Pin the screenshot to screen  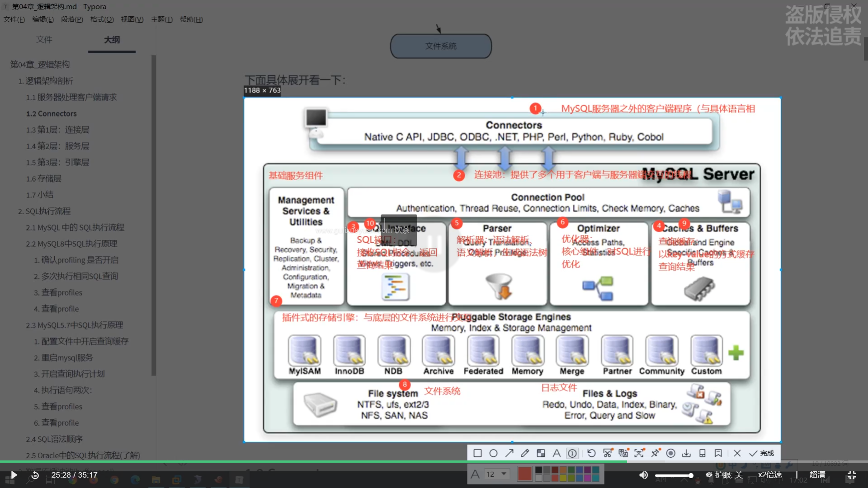tap(655, 453)
